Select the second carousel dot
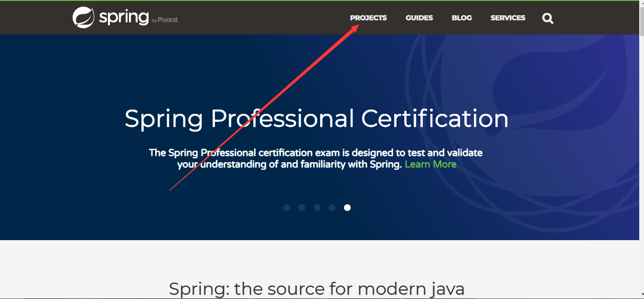 (302, 208)
